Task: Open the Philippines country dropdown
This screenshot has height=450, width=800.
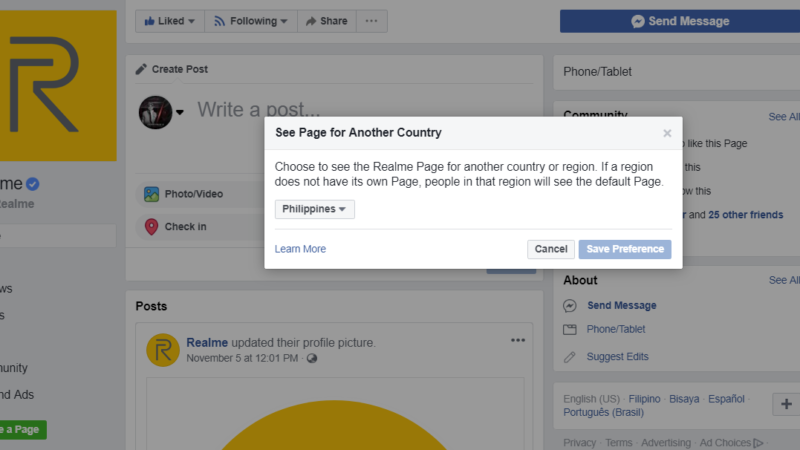Action: [x=314, y=209]
